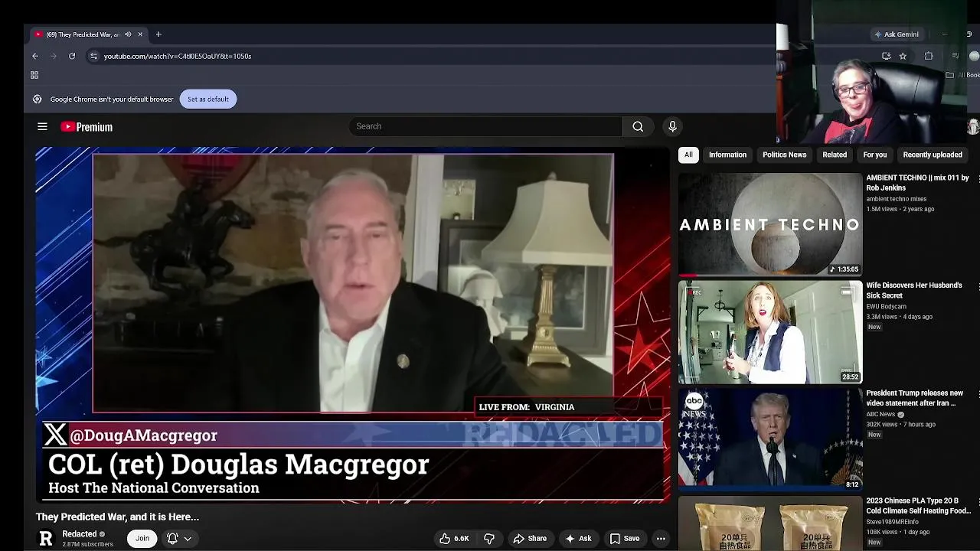Open Chrome apps grid shortcut
Image resolution: width=980 pixels, height=551 pixels.
34,75
